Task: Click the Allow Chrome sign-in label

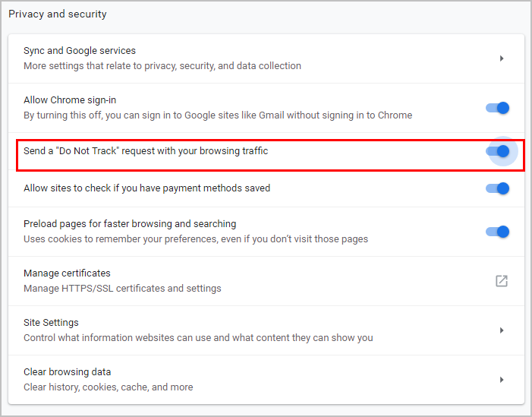Action: tap(70, 100)
